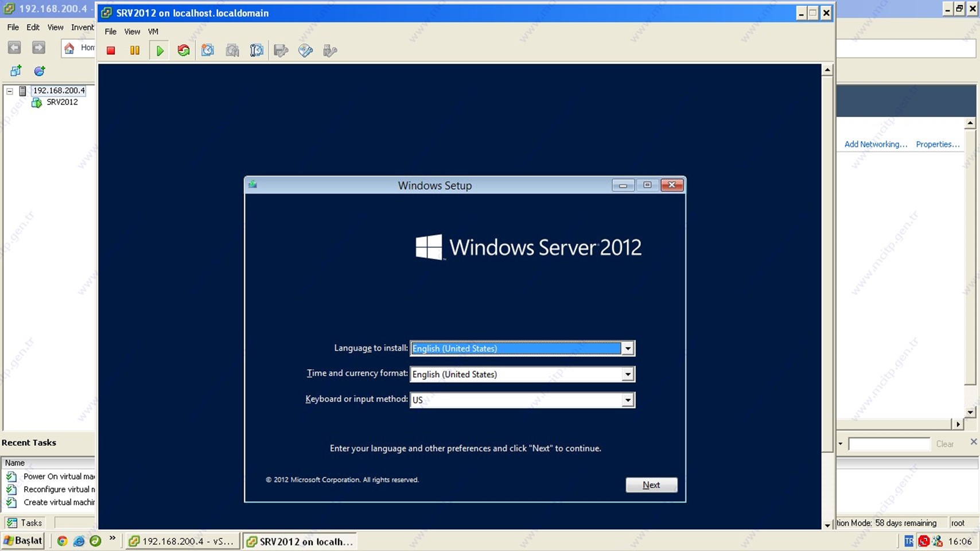Click the New Virtual Machine icon
Viewport: 980px width, 551px height.
coord(16,71)
